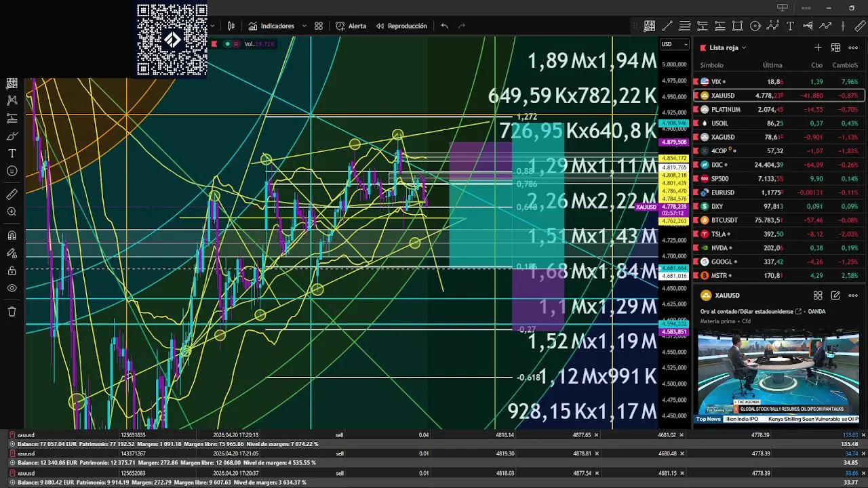
Task: Open the USD currency dropdown
Action: [x=675, y=45]
